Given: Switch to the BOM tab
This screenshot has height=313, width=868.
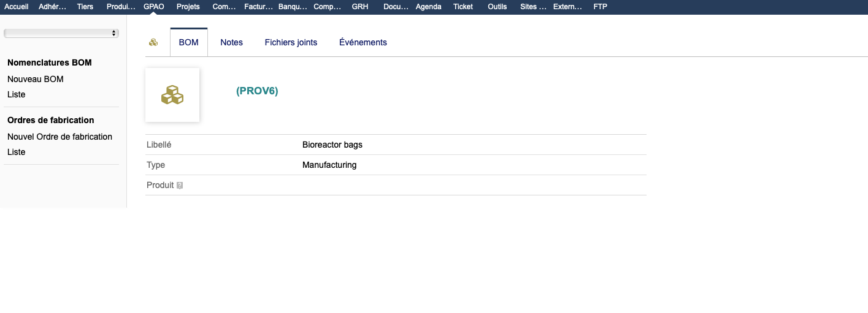Looking at the screenshot, I should [x=189, y=42].
